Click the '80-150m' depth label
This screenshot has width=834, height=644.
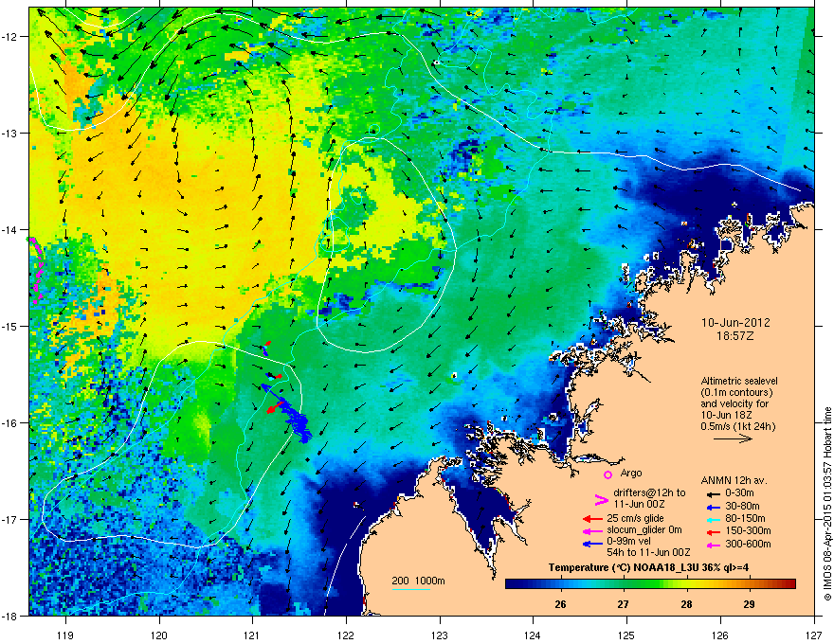pos(745,518)
